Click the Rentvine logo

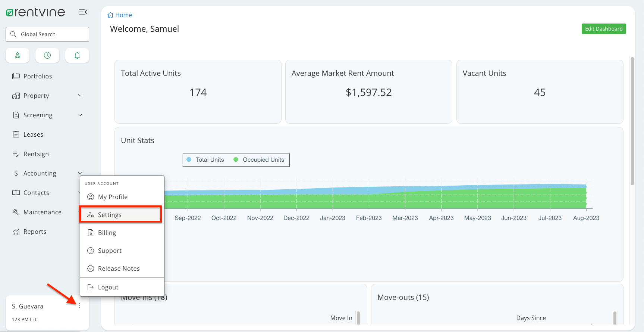pos(35,12)
